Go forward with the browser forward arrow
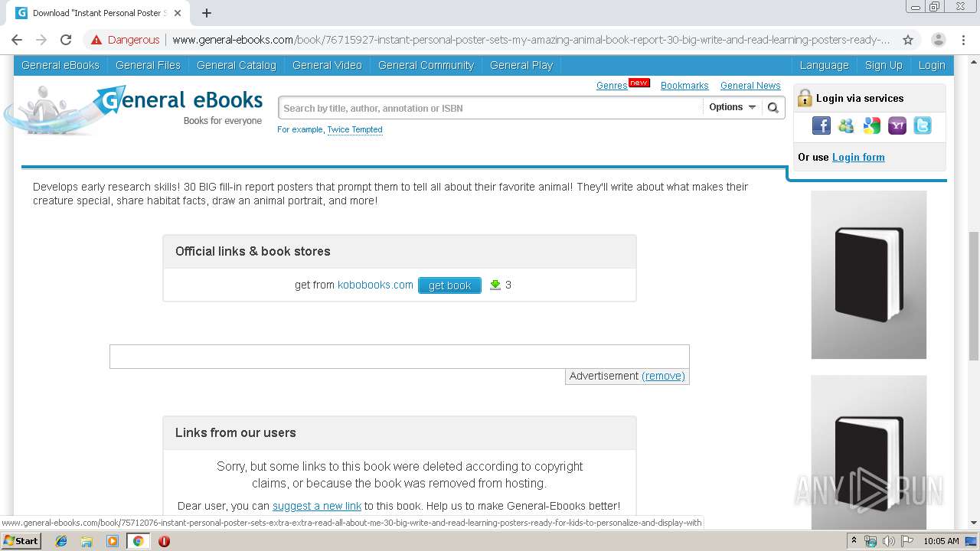This screenshot has height=551, width=980. (41, 40)
